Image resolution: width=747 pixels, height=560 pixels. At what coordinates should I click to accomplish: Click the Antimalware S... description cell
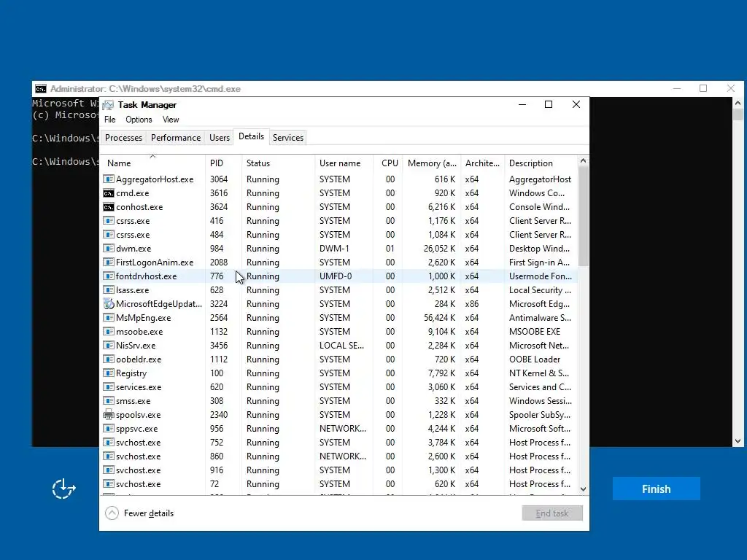(540, 317)
